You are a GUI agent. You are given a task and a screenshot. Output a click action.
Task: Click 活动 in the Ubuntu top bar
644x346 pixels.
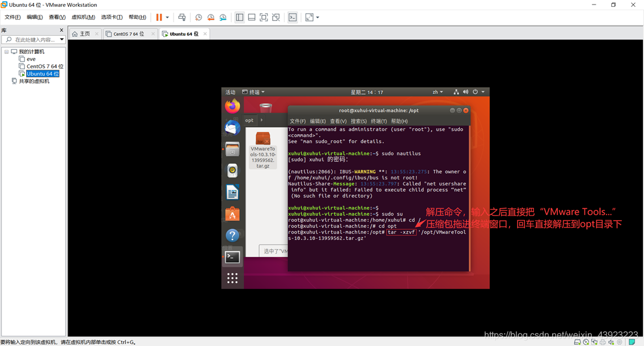click(230, 92)
